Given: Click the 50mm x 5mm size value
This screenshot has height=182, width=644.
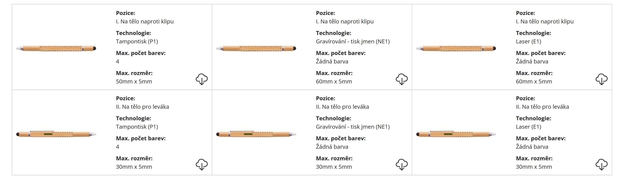Looking at the screenshot, I should [134, 82].
